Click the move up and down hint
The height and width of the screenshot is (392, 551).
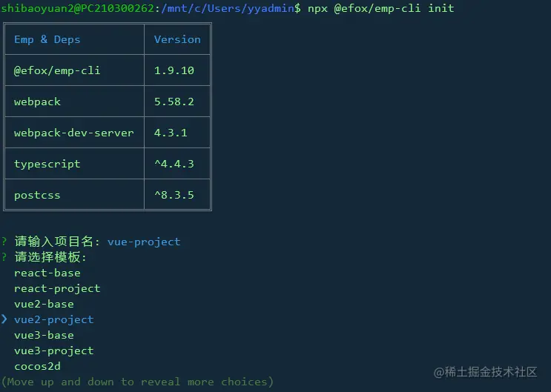click(x=137, y=382)
